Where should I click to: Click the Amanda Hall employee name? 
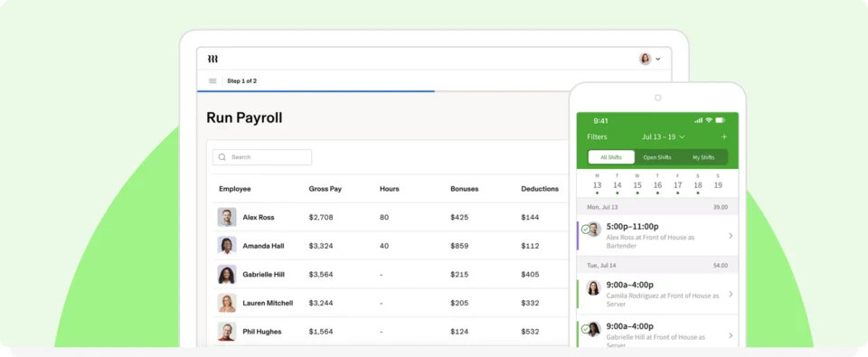263,246
